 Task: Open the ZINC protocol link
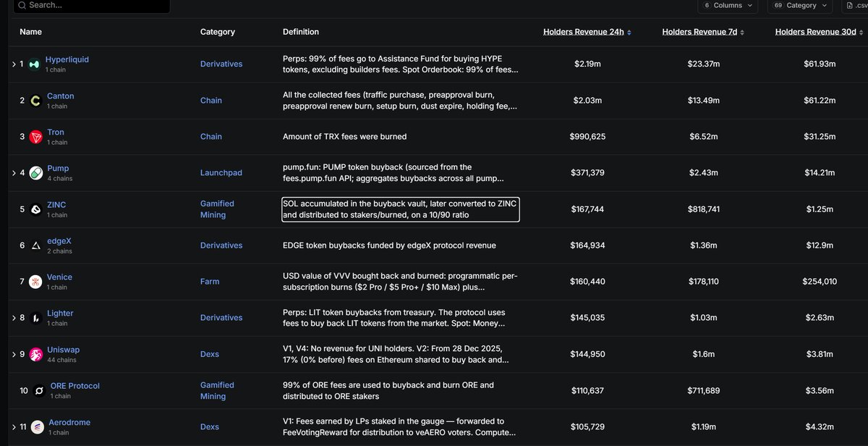[56, 204]
